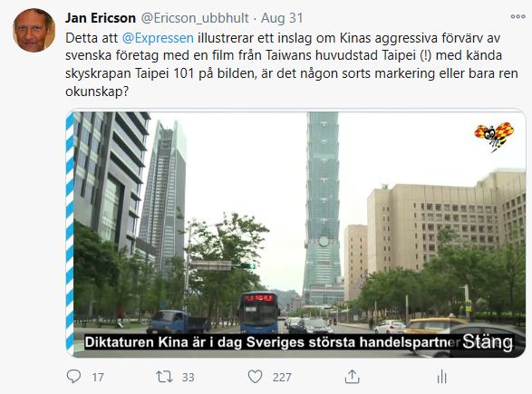
Task: Open the tweet's three-dot more menu
Action: tap(517, 16)
